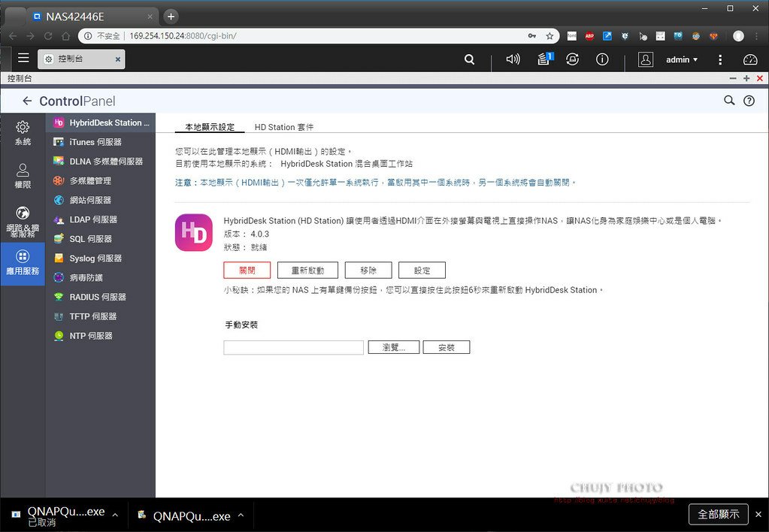769x532 pixels.
Task: Open Syslog 伺服器 settings
Action: pyautogui.click(x=101, y=258)
